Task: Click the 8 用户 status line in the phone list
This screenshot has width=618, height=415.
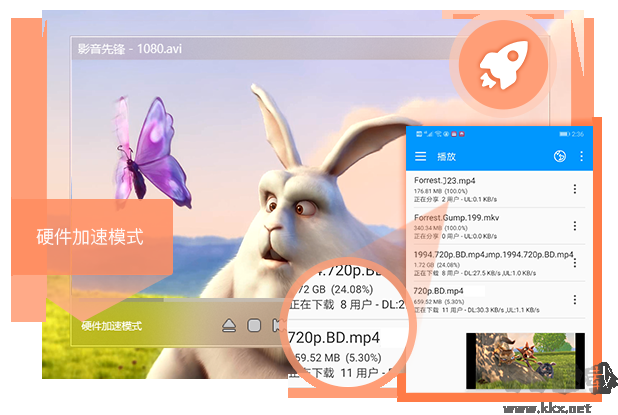Action: point(475,273)
